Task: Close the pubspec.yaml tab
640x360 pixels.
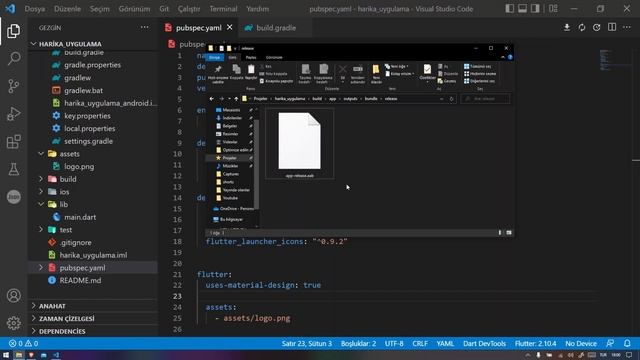Action: [230, 27]
